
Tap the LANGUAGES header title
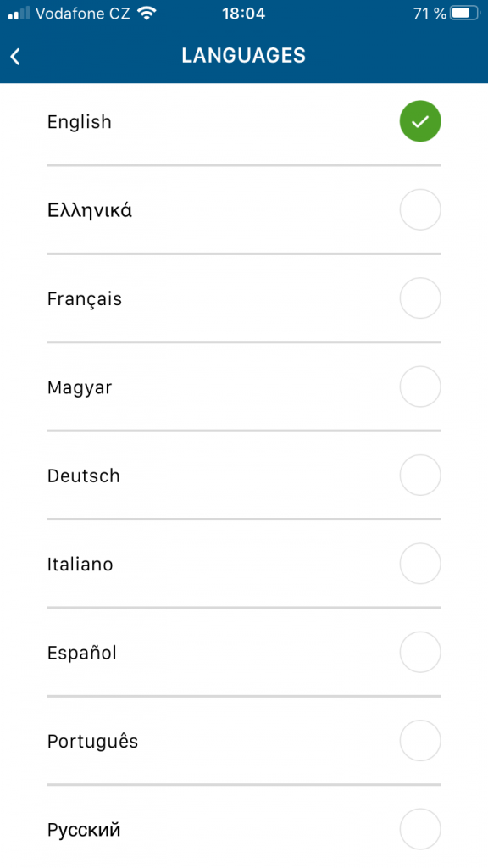click(x=243, y=56)
